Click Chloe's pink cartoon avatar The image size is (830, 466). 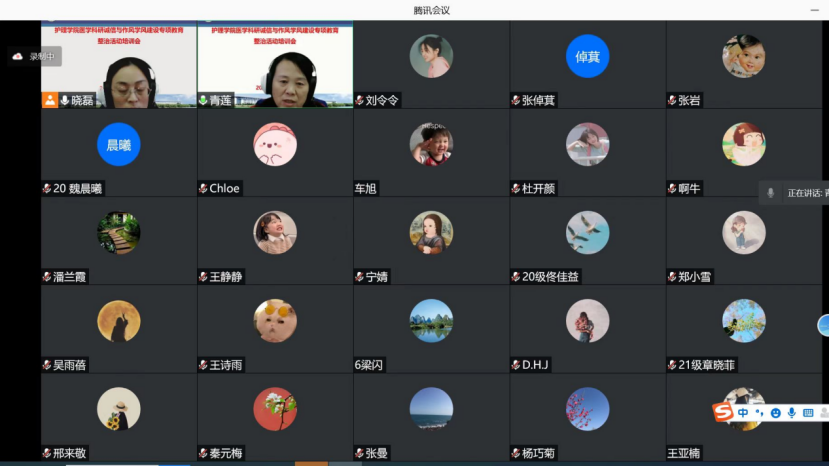coord(275,145)
